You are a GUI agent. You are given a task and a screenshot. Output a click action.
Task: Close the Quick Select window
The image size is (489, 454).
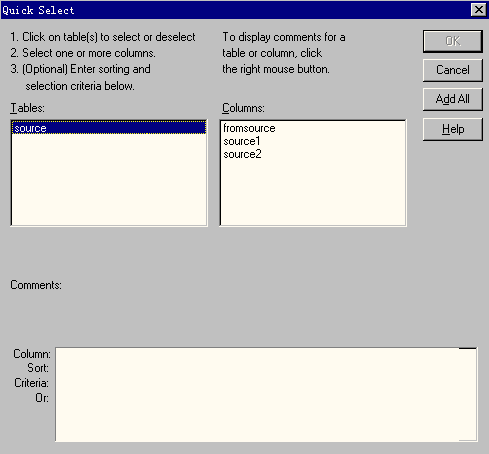point(479,10)
